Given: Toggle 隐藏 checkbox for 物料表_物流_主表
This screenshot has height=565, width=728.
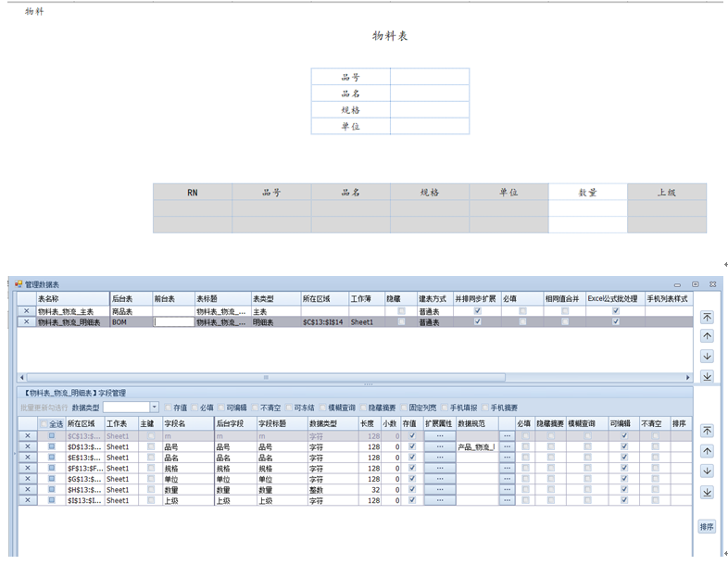Looking at the screenshot, I should pos(401,311).
